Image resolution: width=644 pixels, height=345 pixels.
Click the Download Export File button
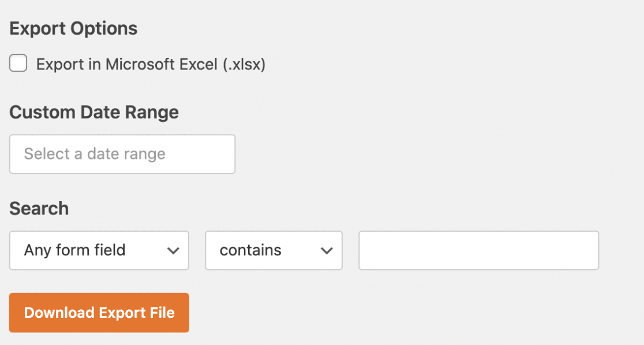(99, 313)
